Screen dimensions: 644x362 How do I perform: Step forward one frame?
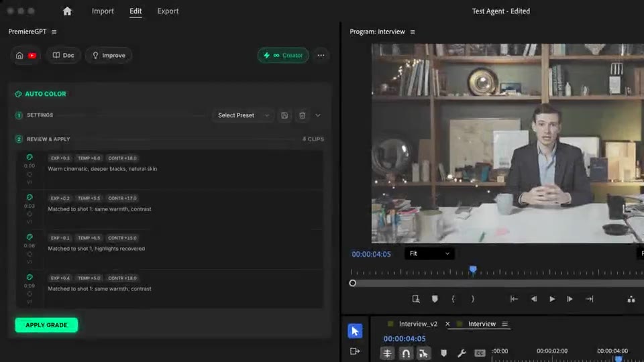point(570,299)
